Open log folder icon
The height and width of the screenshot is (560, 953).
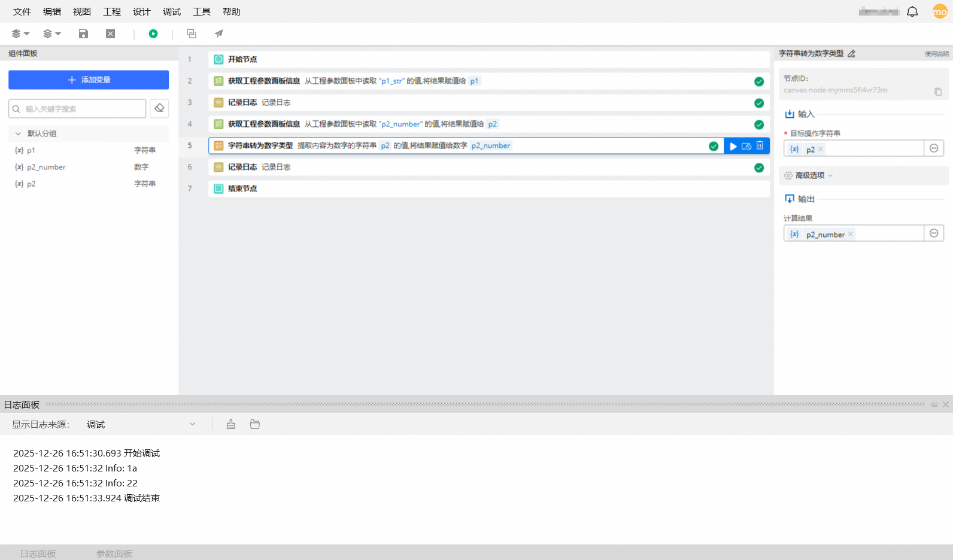pos(255,424)
